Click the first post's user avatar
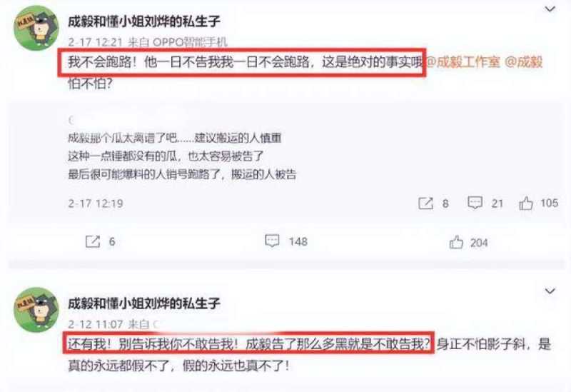Image resolution: width=571 pixels, height=392 pixels. coord(36,28)
